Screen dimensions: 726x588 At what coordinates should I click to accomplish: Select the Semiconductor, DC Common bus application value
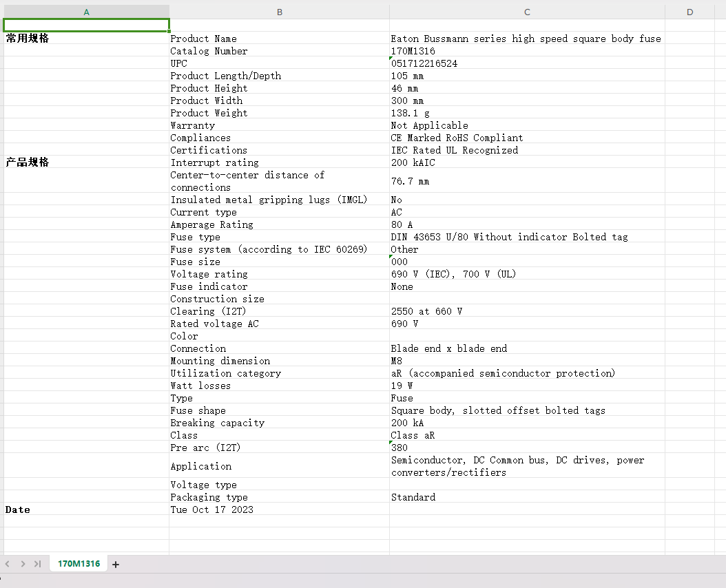(x=528, y=466)
